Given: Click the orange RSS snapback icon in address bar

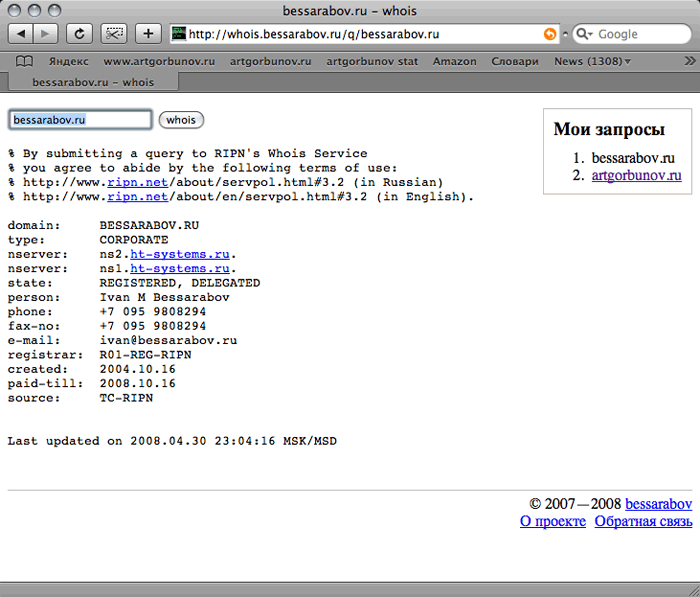Looking at the screenshot, I should tap(549, 34).
